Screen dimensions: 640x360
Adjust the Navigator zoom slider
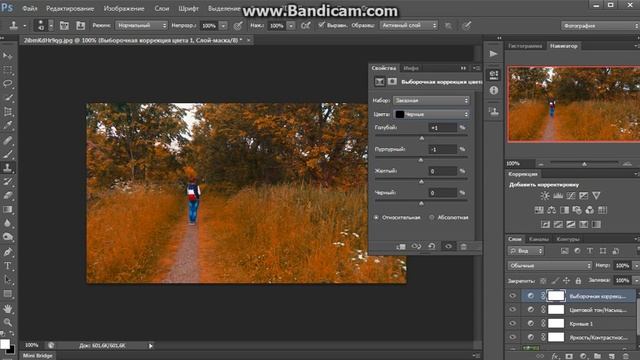point(584,164)
